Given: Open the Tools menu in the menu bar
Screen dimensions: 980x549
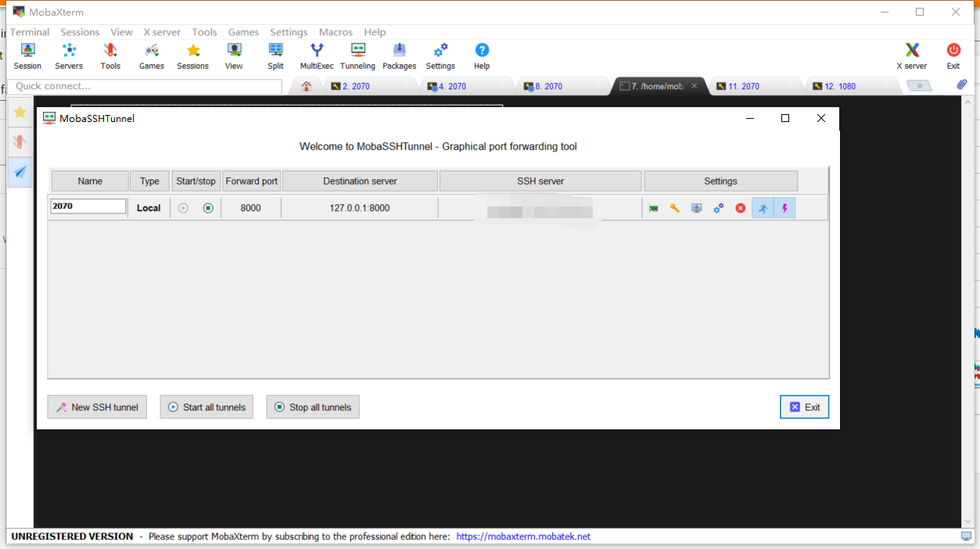Looking at the screenshot, I should (204, 32).
